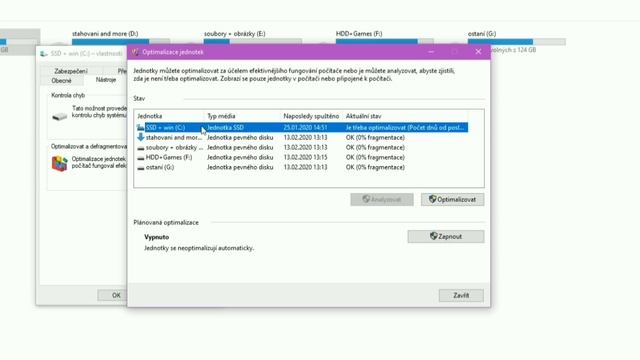640x360 pixels.
Task: Select the soubory + obrázky drive row
Action: tap(302, 147)
